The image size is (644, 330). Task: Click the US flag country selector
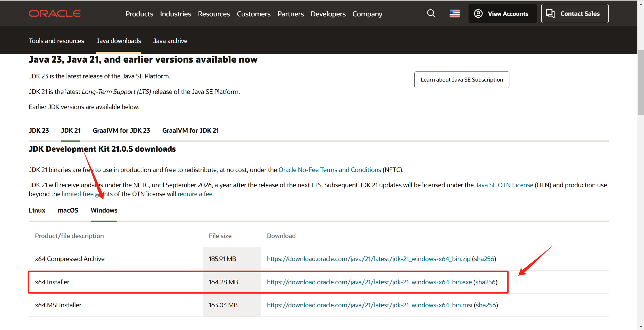coord(454,13)
